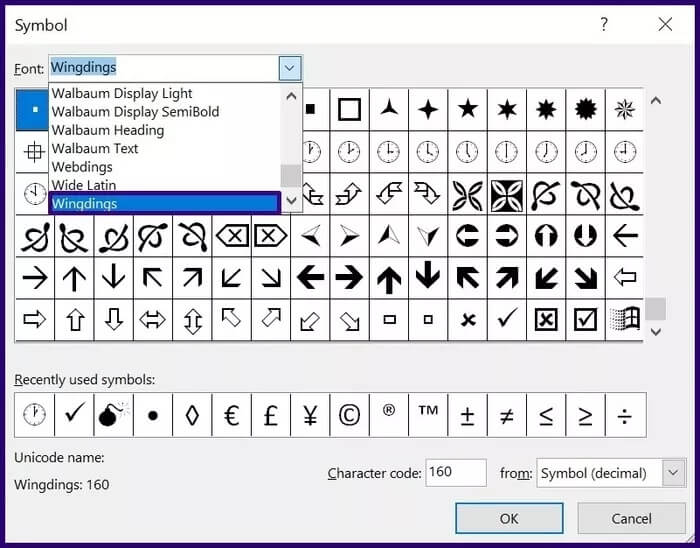Select the crosshair target symbol

click(x=32, y=152)
